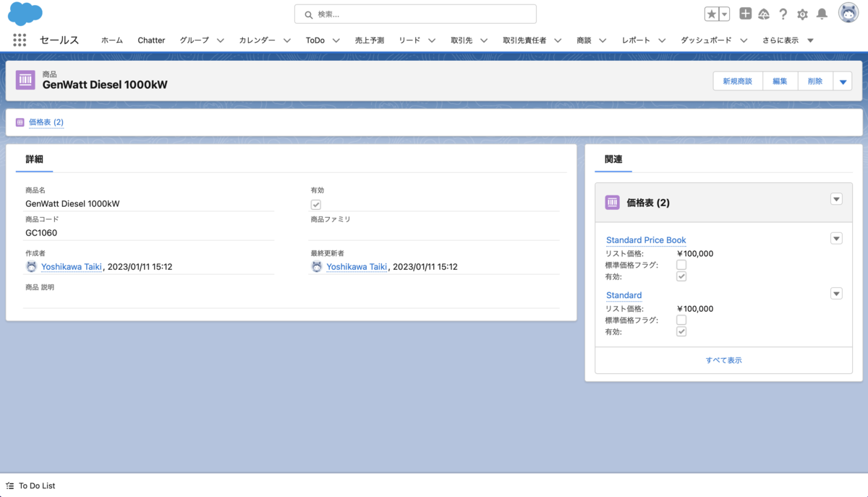This screenshot has height=497, width=868.
Task: Open Yoshikawa Taiki link under 作成者
Action: point(72,267)
